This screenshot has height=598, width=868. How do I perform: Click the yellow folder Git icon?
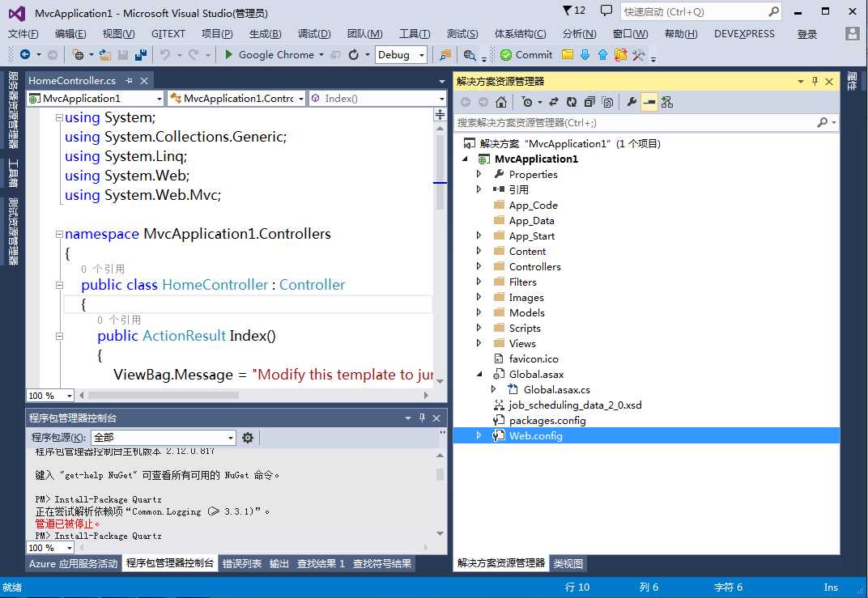pyautogui.click(x=568, y=55)
